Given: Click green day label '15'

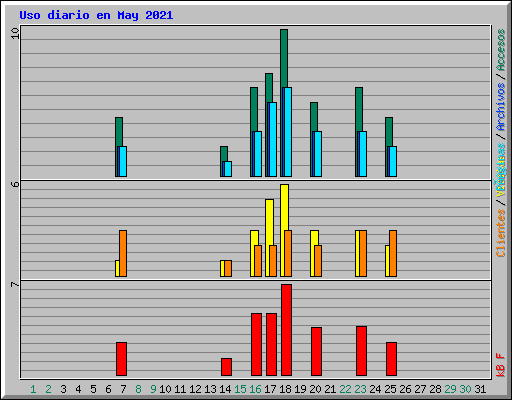Looking at the screenshot, I should [240, 389].
